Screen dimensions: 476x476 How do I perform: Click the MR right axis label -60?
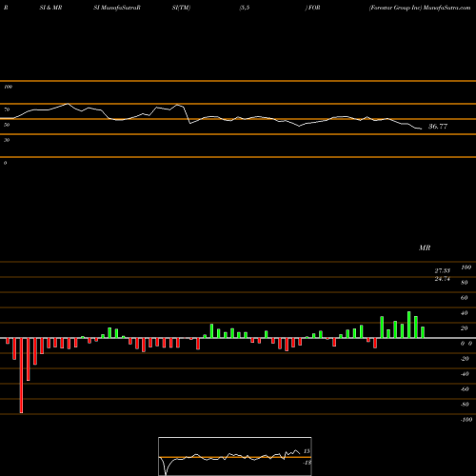[x=465, y=389]
